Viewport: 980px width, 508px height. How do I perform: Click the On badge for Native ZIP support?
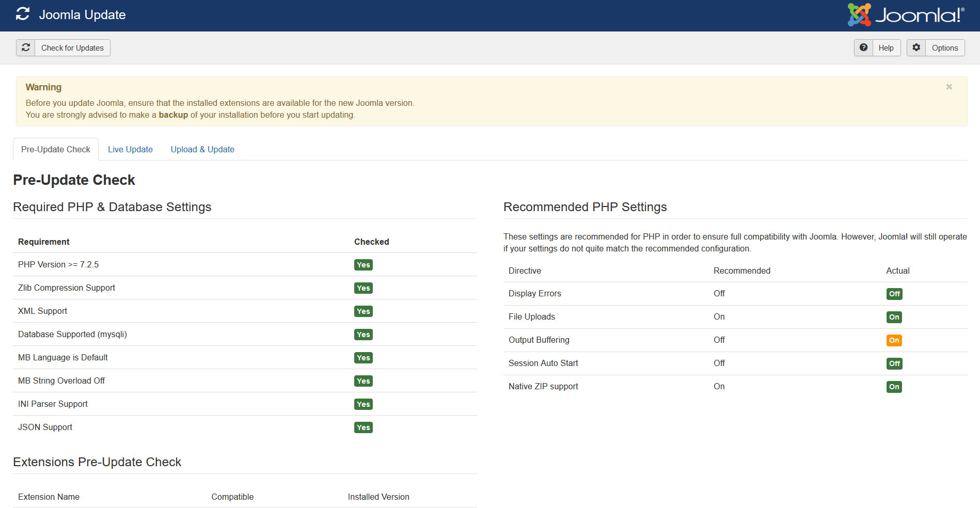coord(894,387)
